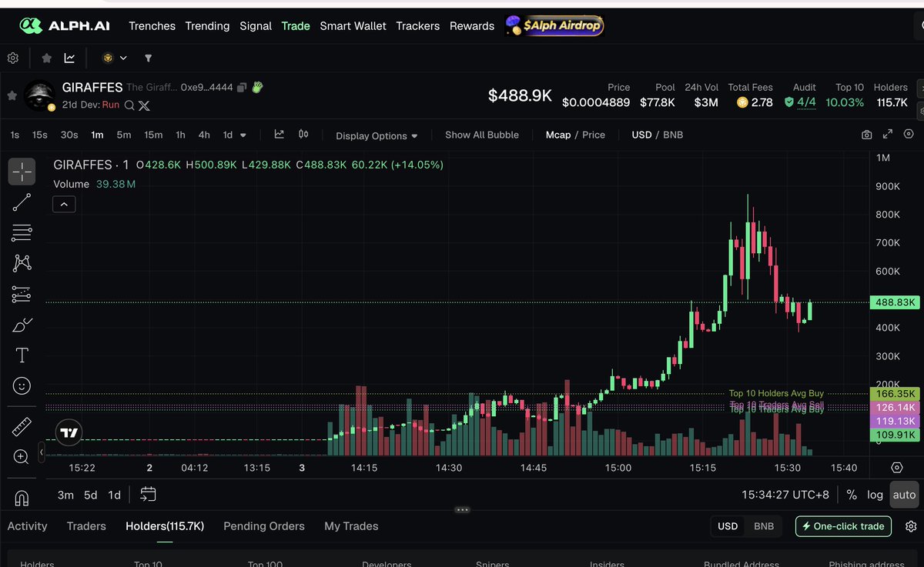The height and width of the screenshot is (567, 924).
Task: Switch to the My Trades tab
Action: tap(351, 526)
